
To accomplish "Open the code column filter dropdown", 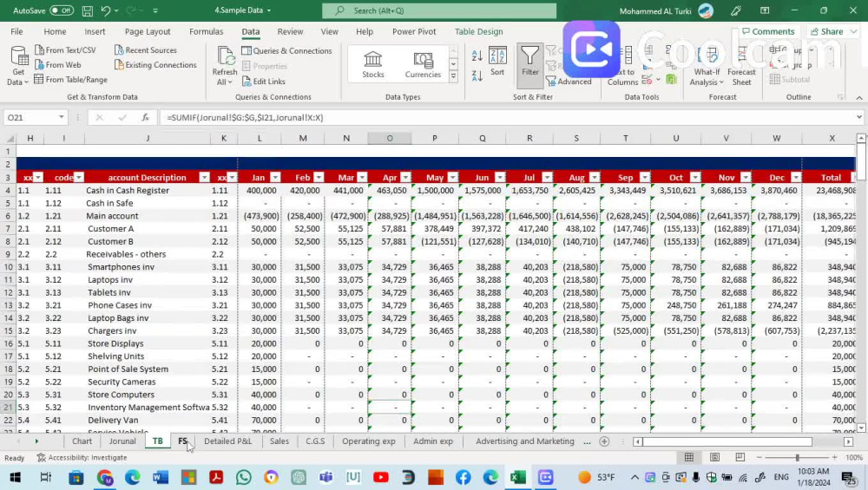I will 79,178.
